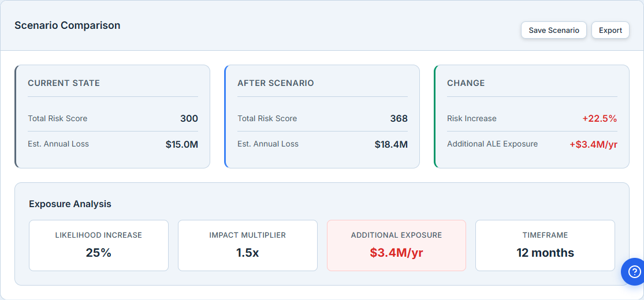This screenshot has height=300, width=644.
Task: Open the help question-mark icon
Action: click(x=634, y=272)
